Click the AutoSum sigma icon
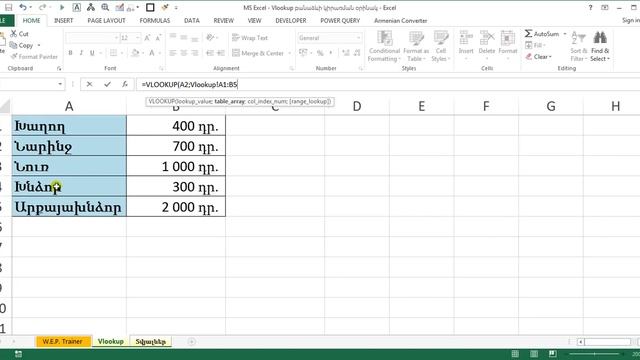This screenshot has height=360, width=640. (x=529, y=33)
